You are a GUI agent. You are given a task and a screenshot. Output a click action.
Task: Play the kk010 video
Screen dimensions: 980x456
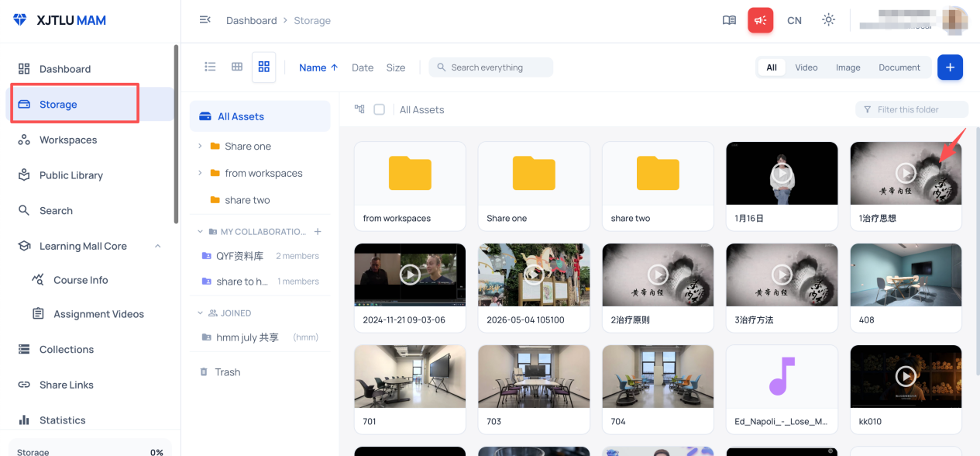906,377
